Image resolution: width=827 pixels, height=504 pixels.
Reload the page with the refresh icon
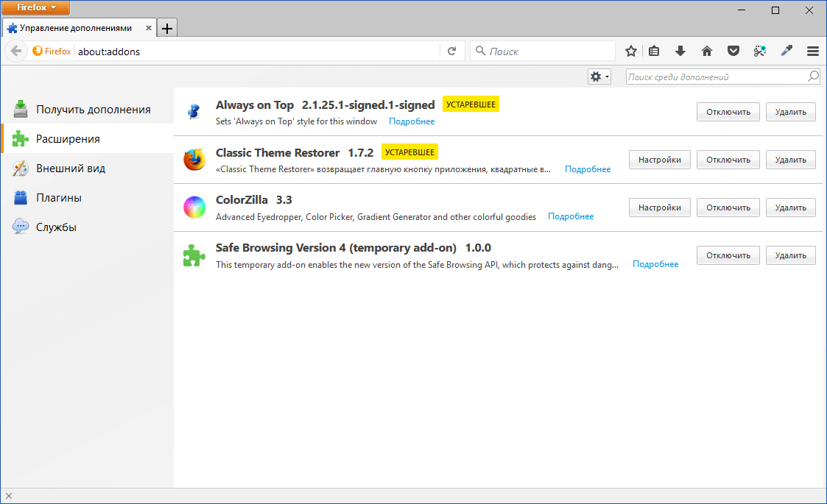click(x=452, y=52)
